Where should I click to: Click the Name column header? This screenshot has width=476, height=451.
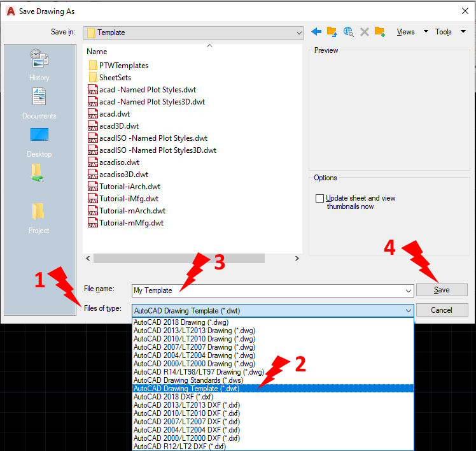pos(97,52)
